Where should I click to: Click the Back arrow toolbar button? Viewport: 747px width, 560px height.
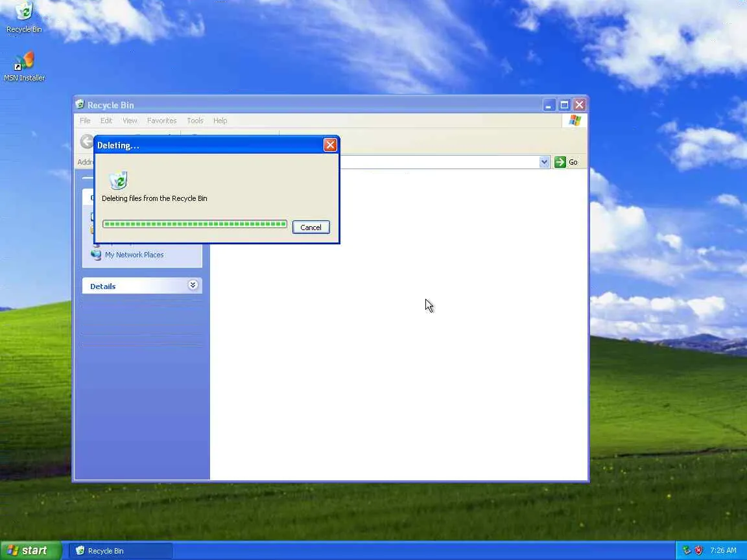[87, 141]
